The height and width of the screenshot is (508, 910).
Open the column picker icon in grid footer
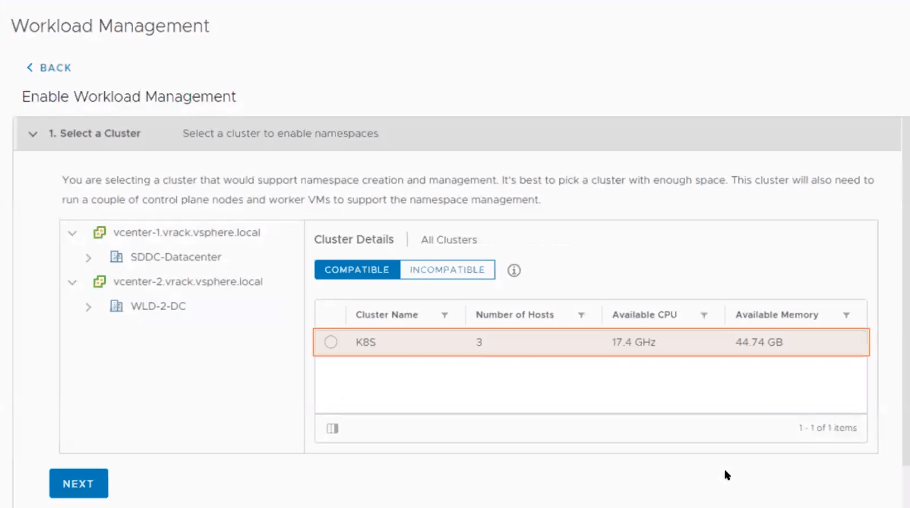click(333, 428)
